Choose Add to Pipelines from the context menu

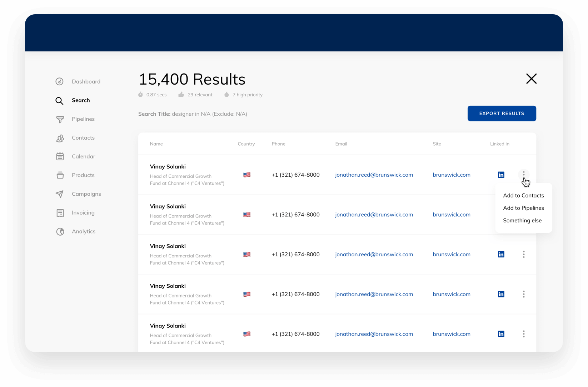pos(523,208)
